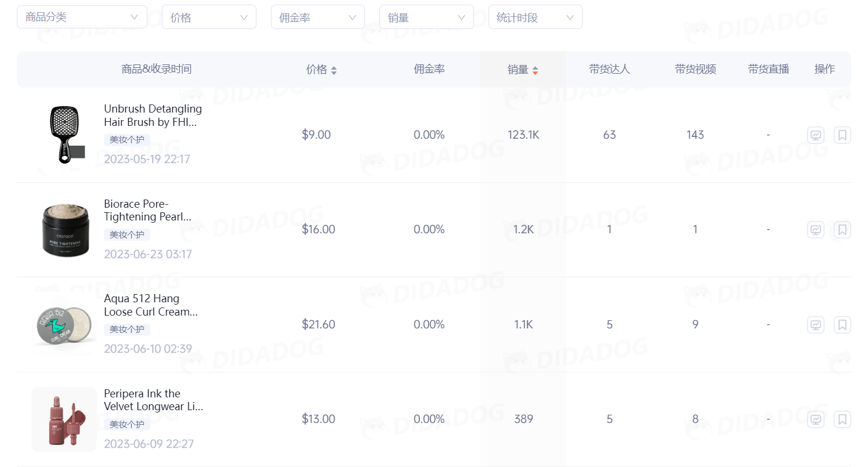
Task: Click the Peripera lip tint product thumbnail
Action: pos(64,419)
